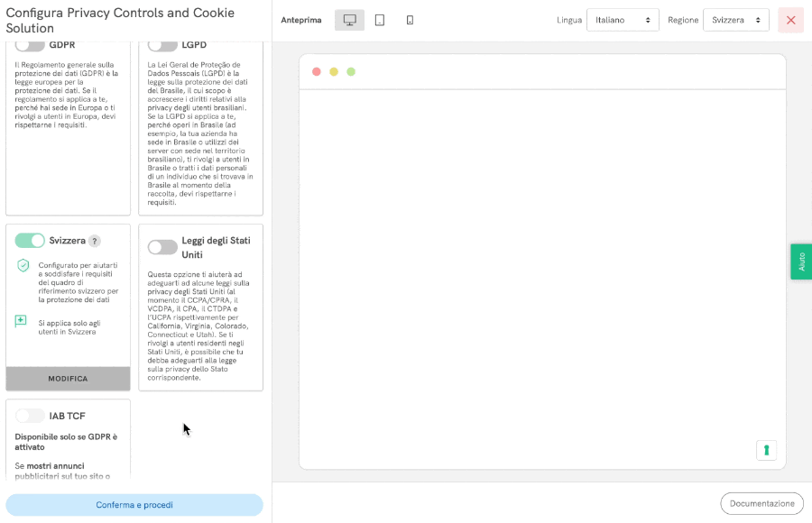Click the MODIFICA button in Svizzera card
This screenshot has height=523, width=812.
68,379
